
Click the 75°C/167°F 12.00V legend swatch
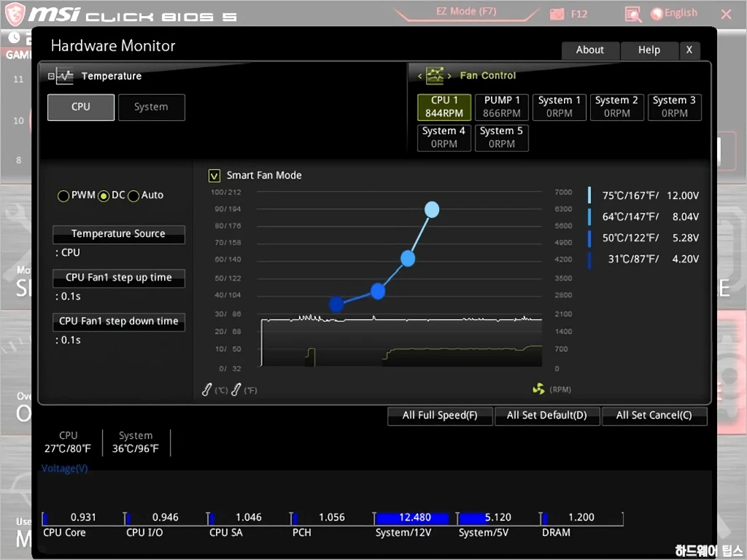click(x=589, y=195)
